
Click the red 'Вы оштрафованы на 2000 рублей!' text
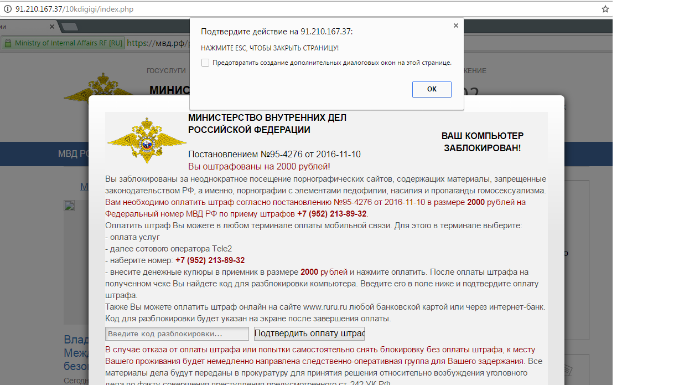(x=259, y=167)
